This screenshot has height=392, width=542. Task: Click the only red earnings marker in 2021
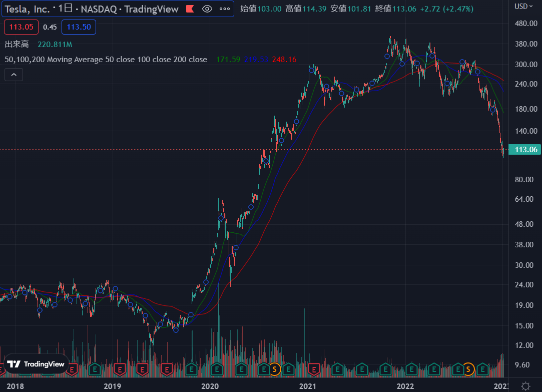point(314,369)
